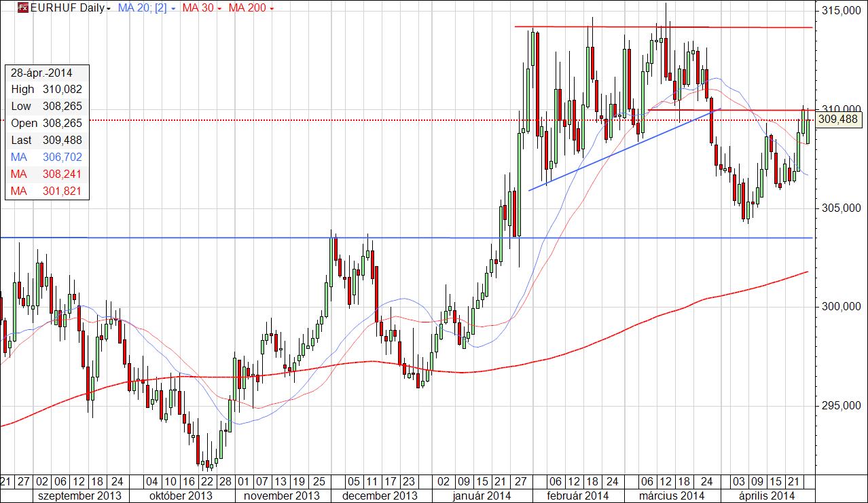Select the EURHUF Daily chart title
The image size is (868, 503).
click(x=68, y=8)
